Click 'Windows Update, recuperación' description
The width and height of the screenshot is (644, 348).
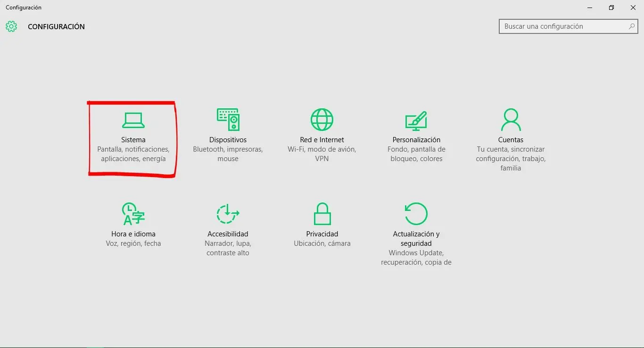click(416, 258)
